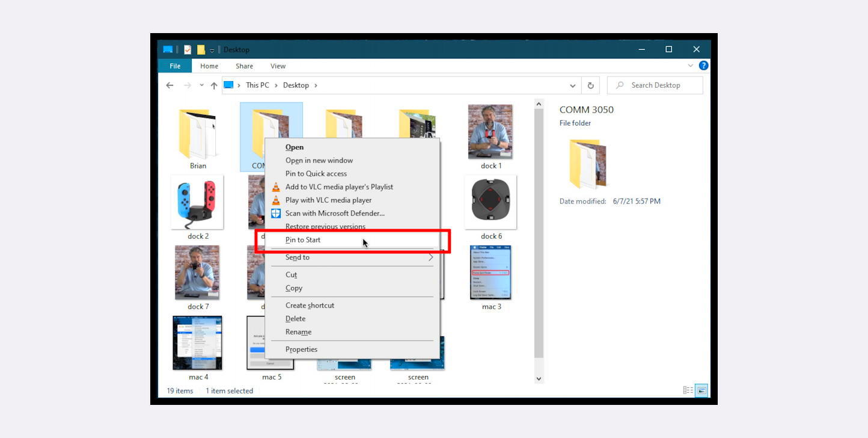Navigate up one level with the up arrow
The image size is (868, 438).
tap(214, 85)
